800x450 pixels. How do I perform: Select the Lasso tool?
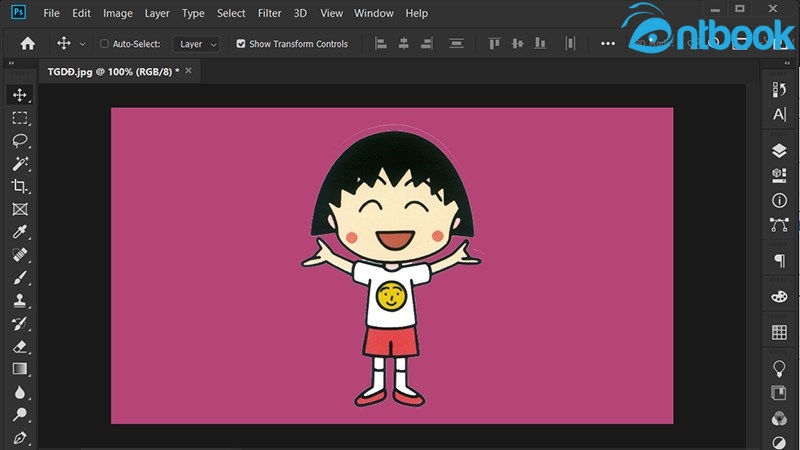20,140
